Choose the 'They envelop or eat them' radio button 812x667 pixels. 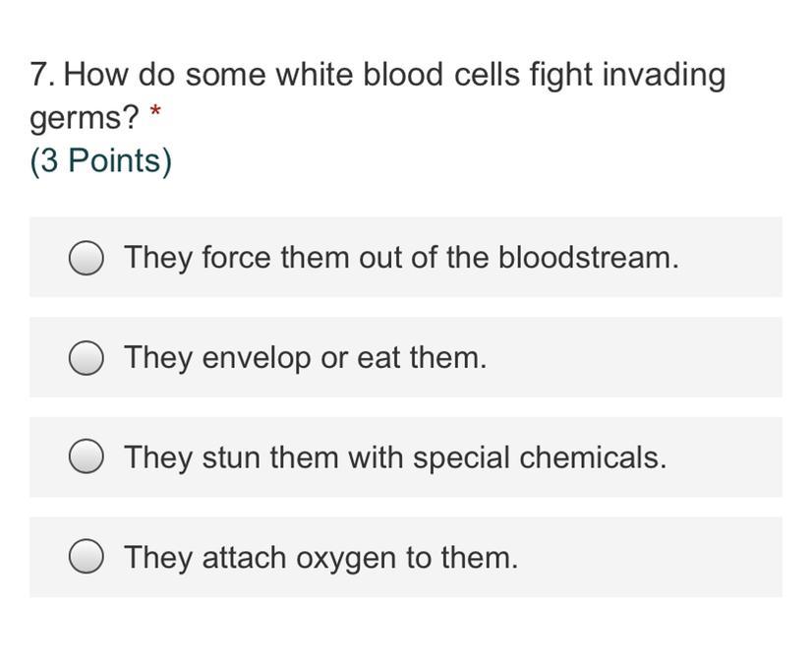point(86,357)
